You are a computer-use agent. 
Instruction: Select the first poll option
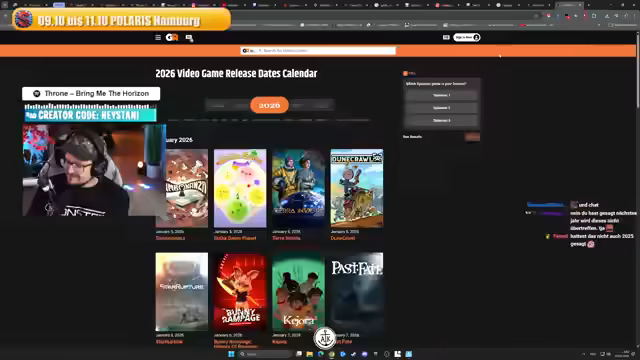(442, 95)
